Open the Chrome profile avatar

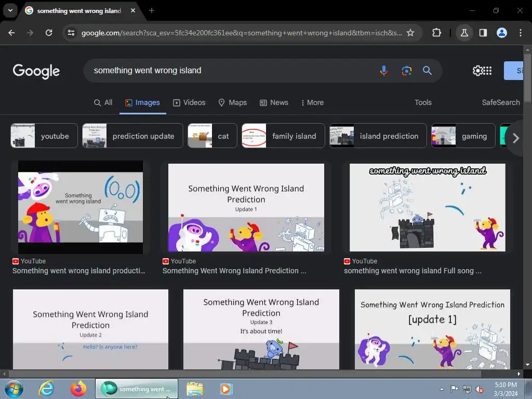[502, 33]
